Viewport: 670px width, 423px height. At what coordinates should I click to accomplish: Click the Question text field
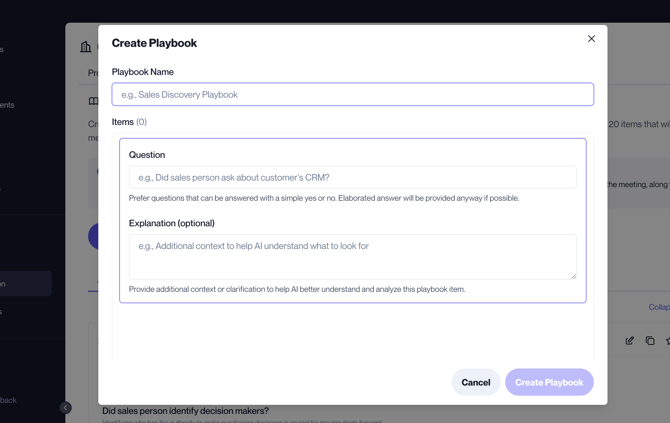[x=352, y=178]
